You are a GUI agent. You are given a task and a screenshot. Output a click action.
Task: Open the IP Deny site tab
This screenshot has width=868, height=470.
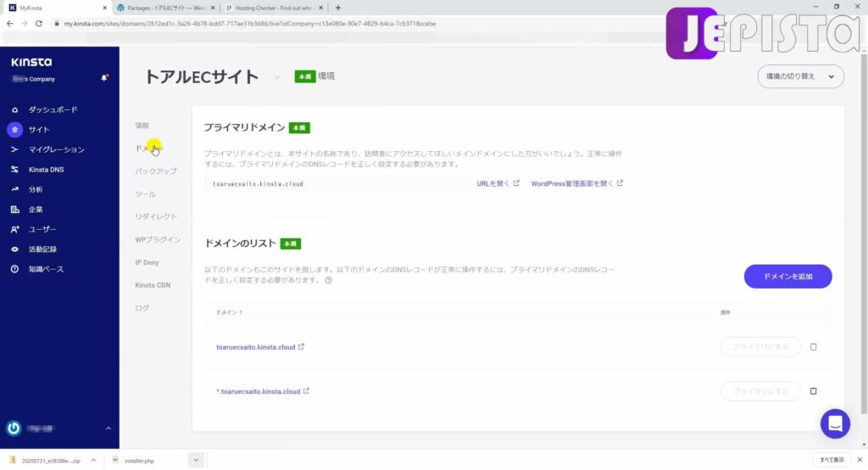point(147,262)
